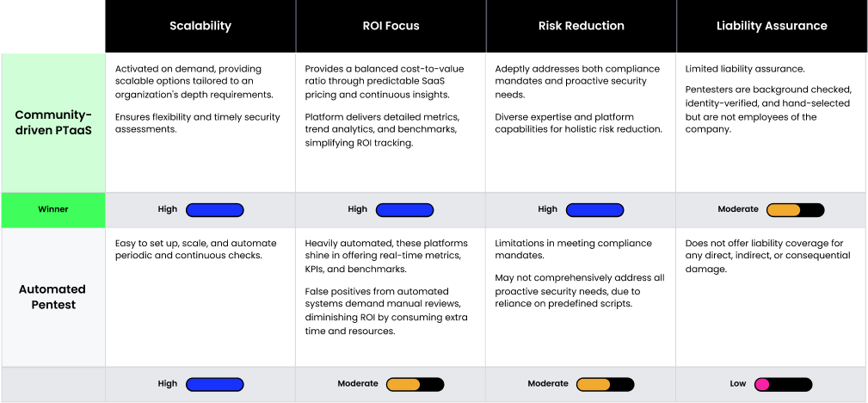Click the Automated Pentest row label

[52, 297]
